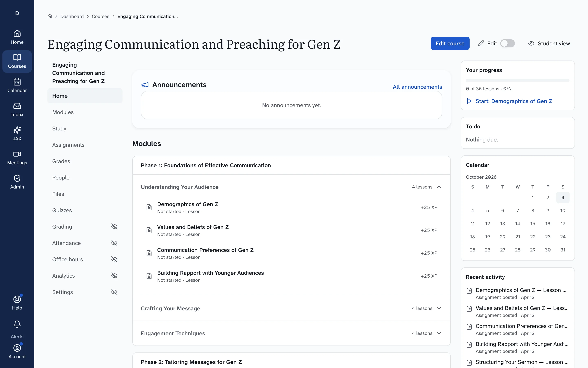The height and width of the screenshot is (368, 588).
Task: Toggle the Edit mode switch
Action: 507,43
